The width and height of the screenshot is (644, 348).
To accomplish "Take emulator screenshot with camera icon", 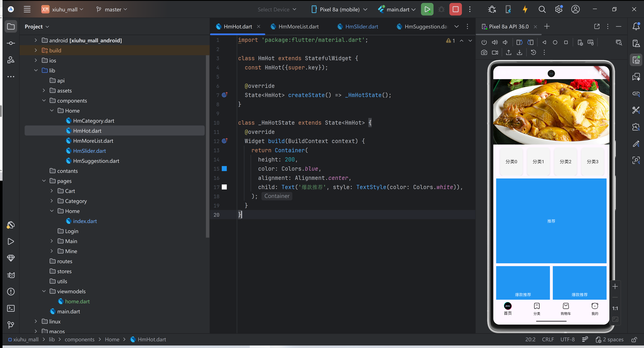I will point(484,53).
